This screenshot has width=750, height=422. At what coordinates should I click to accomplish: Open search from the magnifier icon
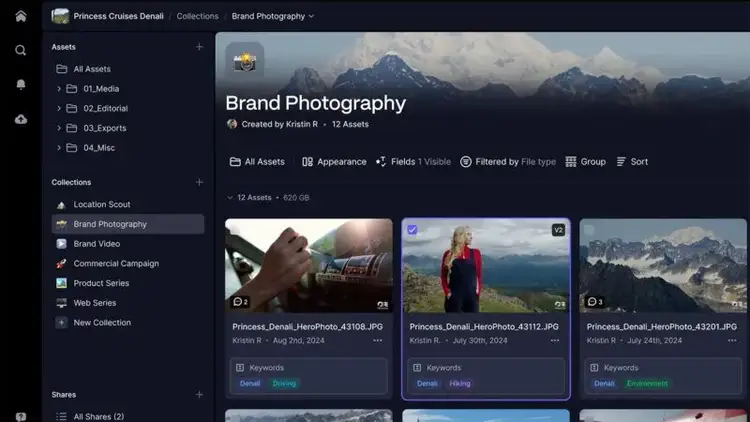tap(20, 50)
